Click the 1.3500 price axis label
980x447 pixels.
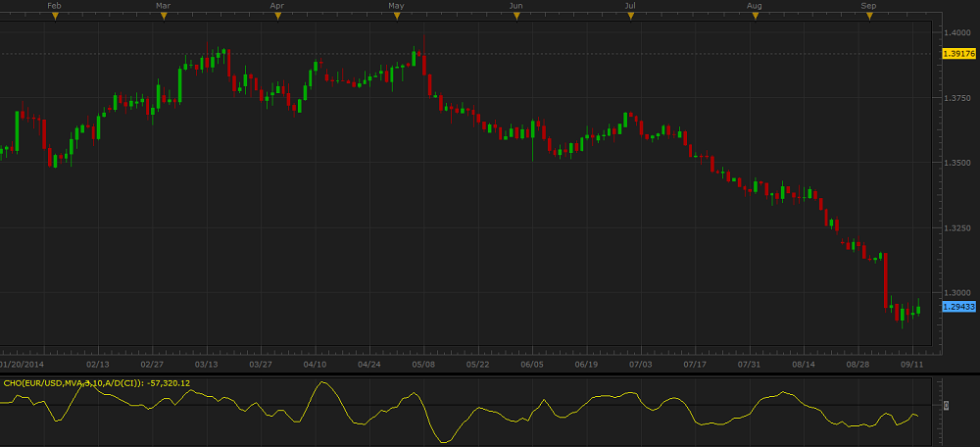957,163
